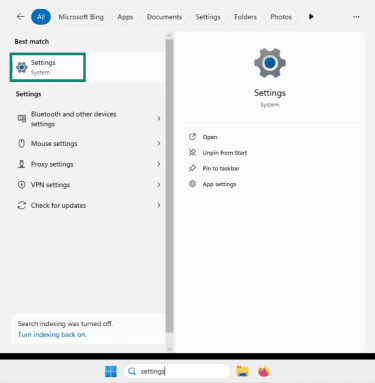Click the Pin to taskbar pin icon
The width and height of the screenshot is (375, 383).
pos(192,168)
